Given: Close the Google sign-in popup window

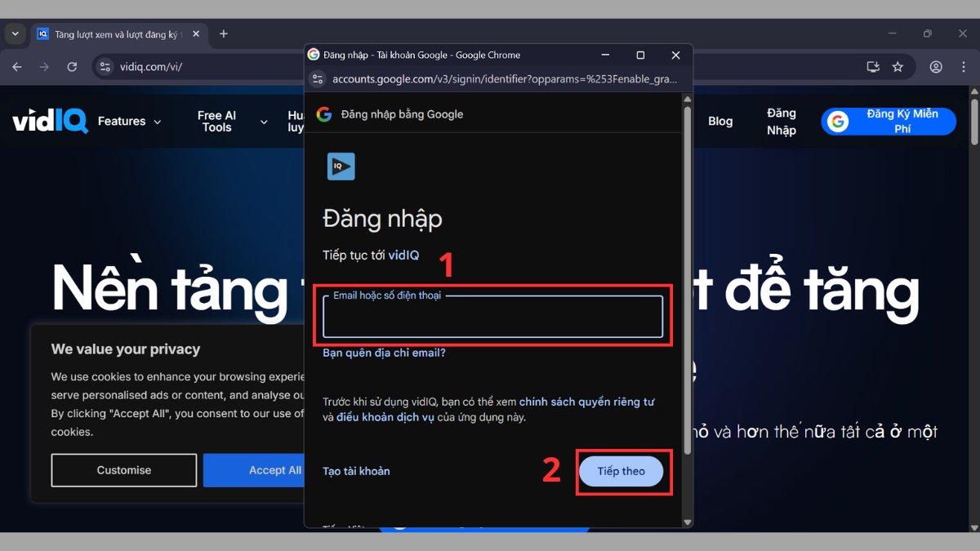Looking at the screenshot, I should pos(675,55).
